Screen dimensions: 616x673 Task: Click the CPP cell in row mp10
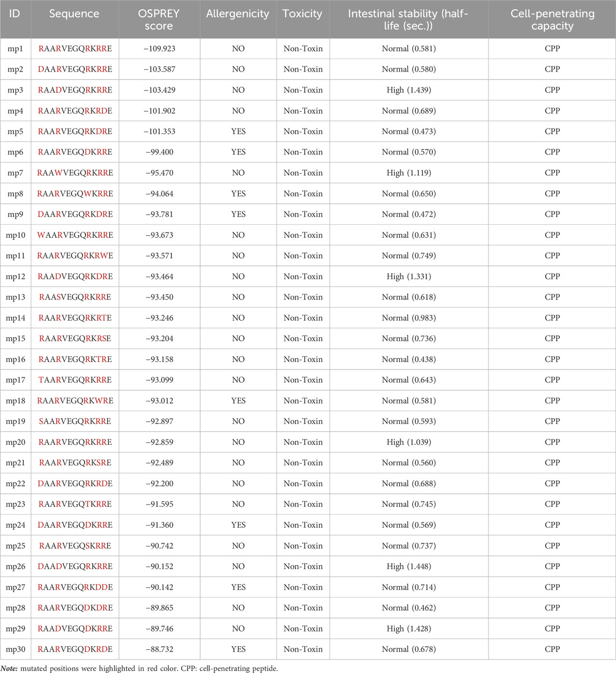[553, 235]
